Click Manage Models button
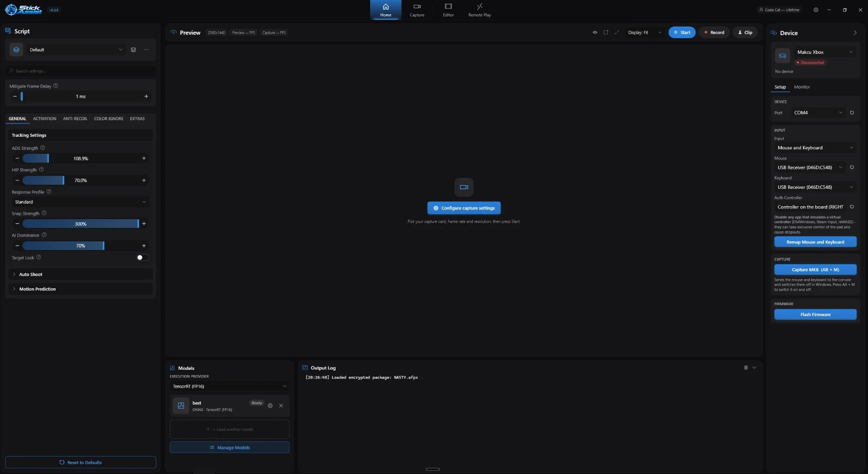The width and height of the screenshot is (868, 474). click(229, 448)
